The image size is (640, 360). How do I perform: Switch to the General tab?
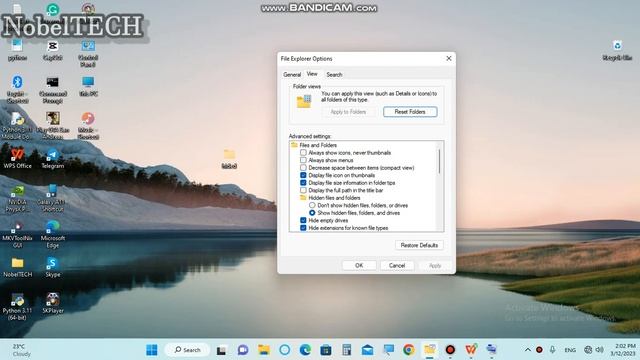(292, 75)
